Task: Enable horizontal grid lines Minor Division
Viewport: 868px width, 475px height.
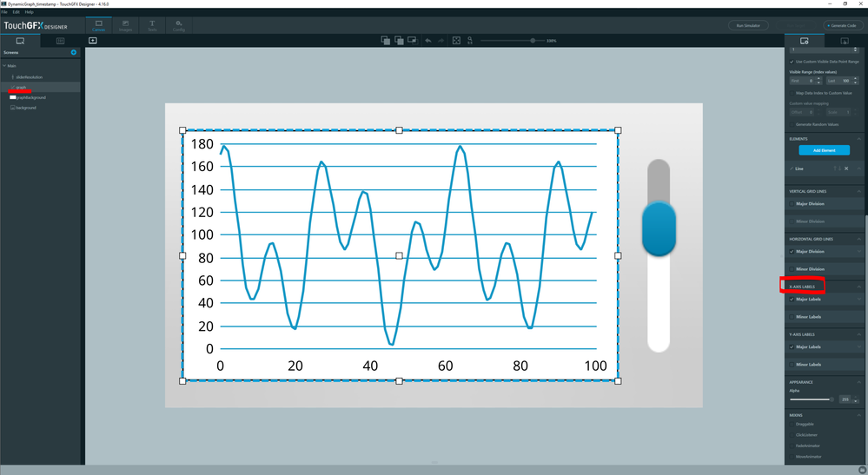Action: [792, 269]
